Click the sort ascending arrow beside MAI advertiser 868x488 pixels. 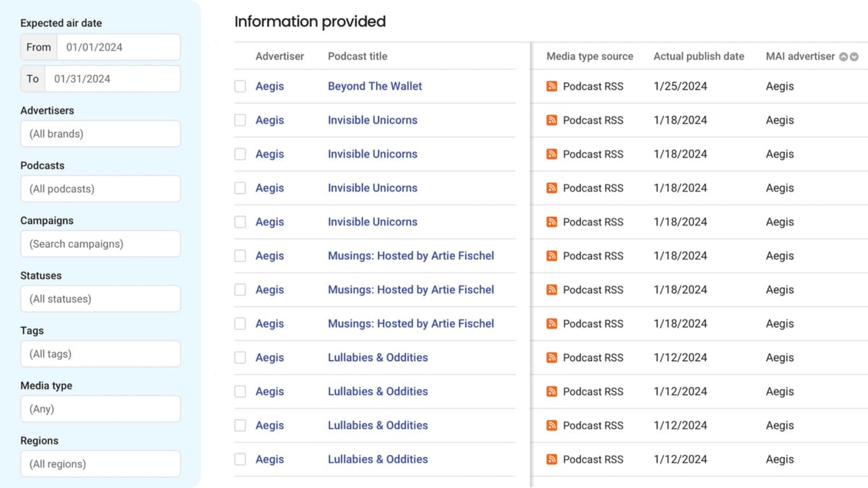pyautogui.click(x=843, y=56)
